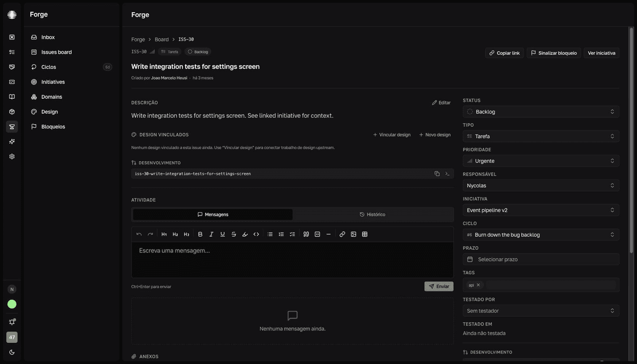Toggle inline code formatting
This screenshot has height=364, width=637.
[x=256, y=234]
